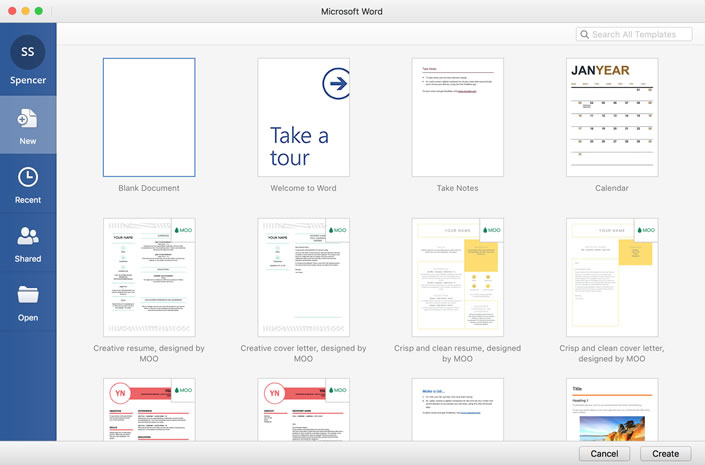Click the Spencer account name
This screenshot has height=465, width=705.
pyautogui.click(x=28, y=80)
